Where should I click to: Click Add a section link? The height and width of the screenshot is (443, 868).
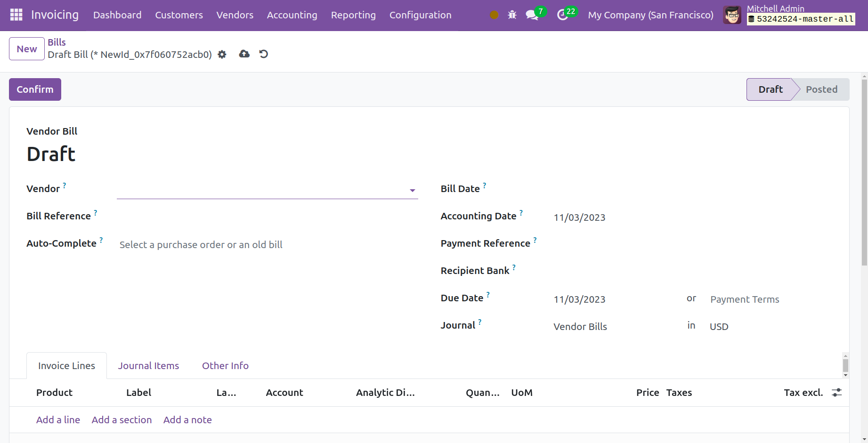pyautogui.click(x=122, y=420)
